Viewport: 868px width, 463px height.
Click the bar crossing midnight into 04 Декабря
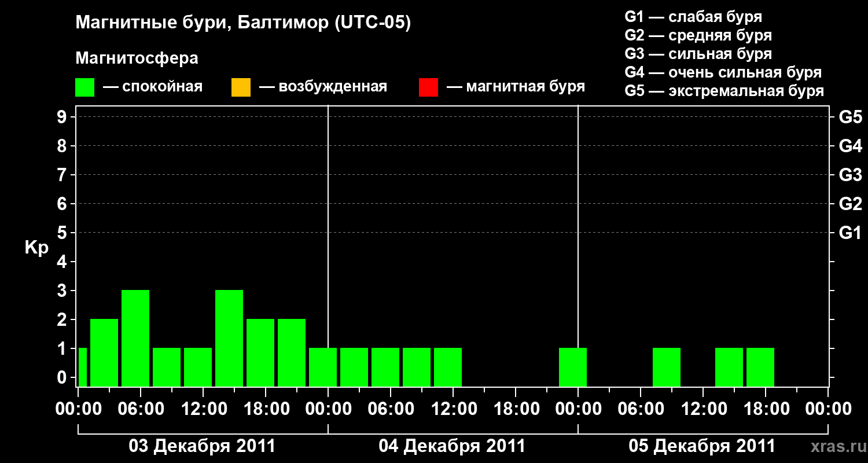pos(323,367)
